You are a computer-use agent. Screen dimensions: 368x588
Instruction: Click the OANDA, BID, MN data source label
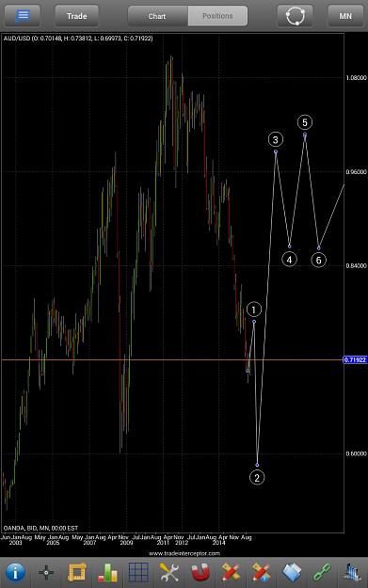point(40,528)
